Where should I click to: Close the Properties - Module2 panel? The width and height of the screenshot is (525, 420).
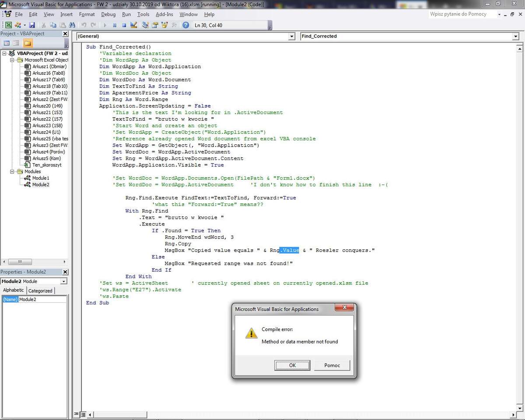65,272
